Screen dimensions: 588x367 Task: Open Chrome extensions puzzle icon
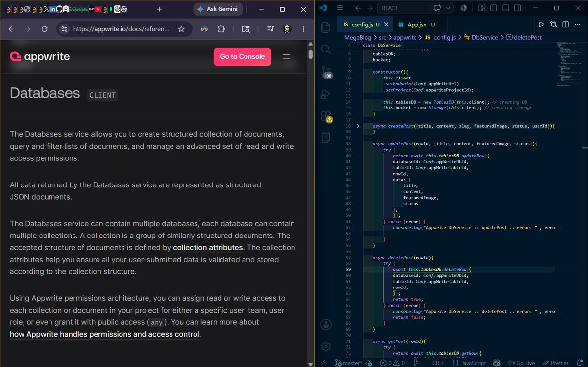221,29
